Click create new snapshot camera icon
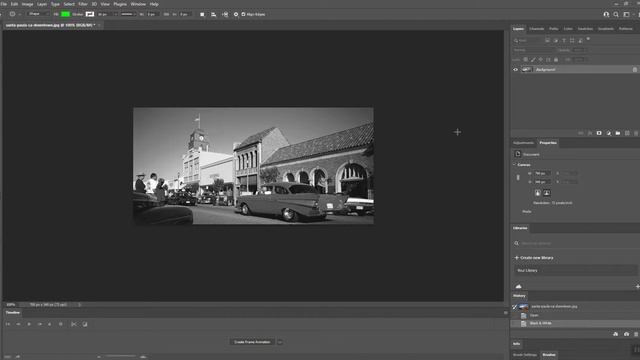This screenshot has width=640, height=360. point(626,334)
